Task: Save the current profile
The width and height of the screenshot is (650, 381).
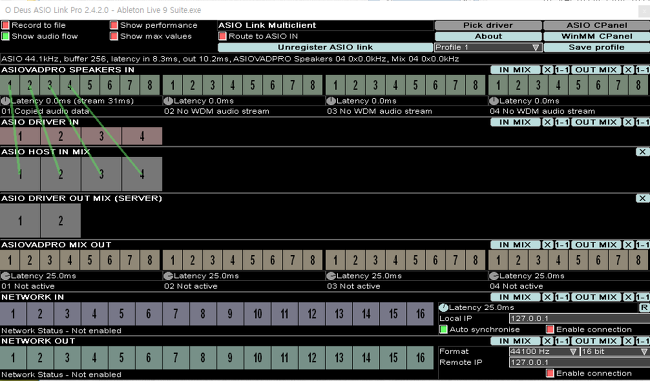Action: point(597,47)
